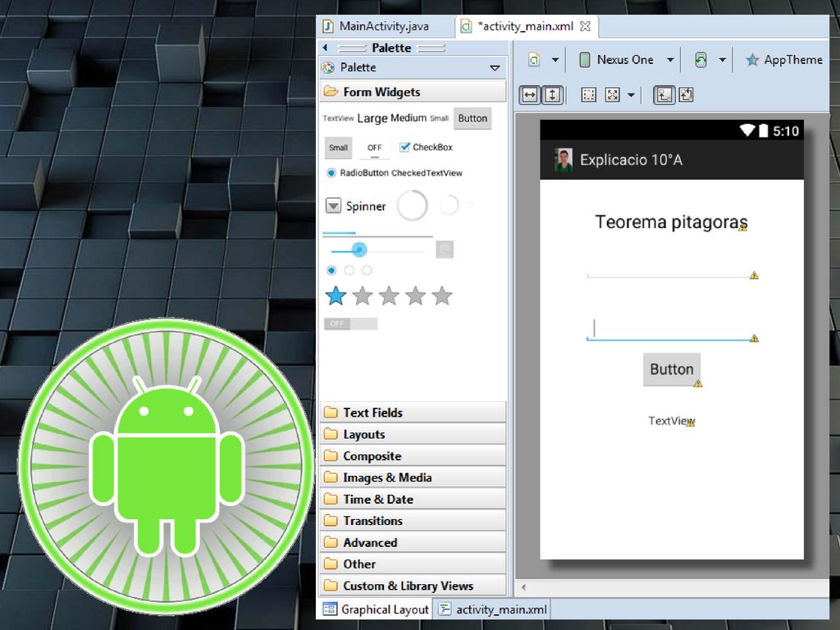Click the app photo icon beside Explicacio 10°A

click(563, 160)
